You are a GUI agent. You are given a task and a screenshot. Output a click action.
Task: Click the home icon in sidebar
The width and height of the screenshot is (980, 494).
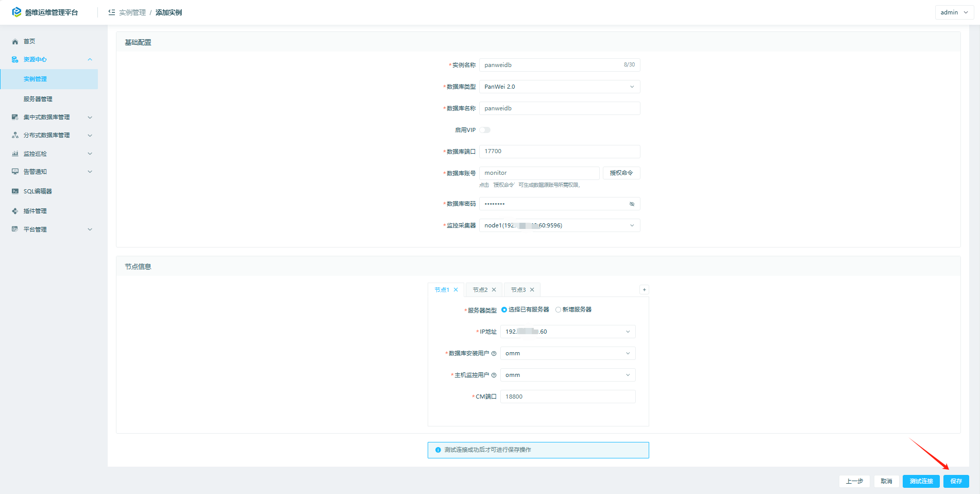tap(15, 41)
